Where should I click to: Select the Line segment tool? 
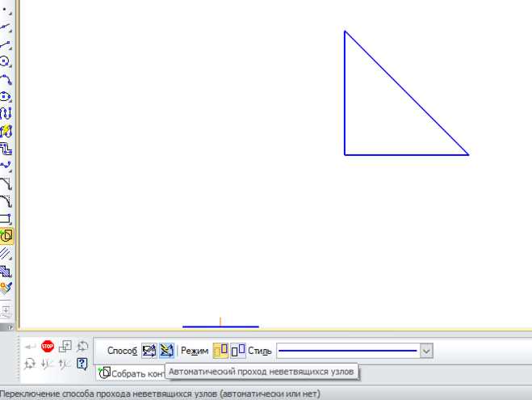(x=6, y=44)
